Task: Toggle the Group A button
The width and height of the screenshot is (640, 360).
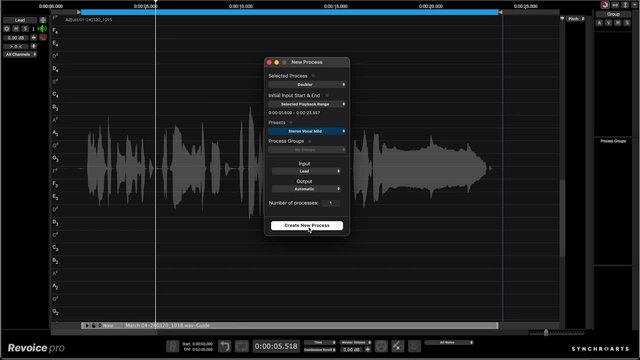Action: click(x=599, y=23)
